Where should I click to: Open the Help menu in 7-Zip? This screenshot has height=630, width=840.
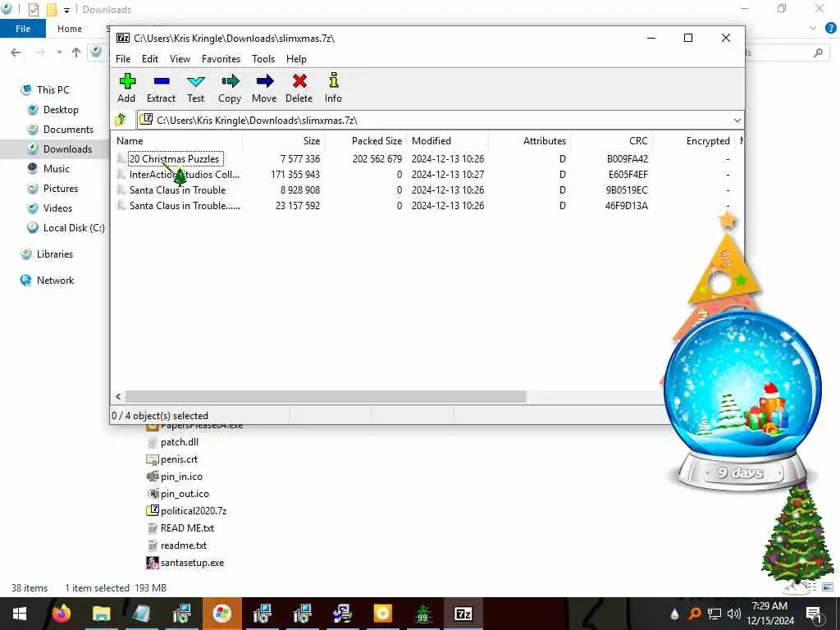pyautogui.click(x=296, y=59)
